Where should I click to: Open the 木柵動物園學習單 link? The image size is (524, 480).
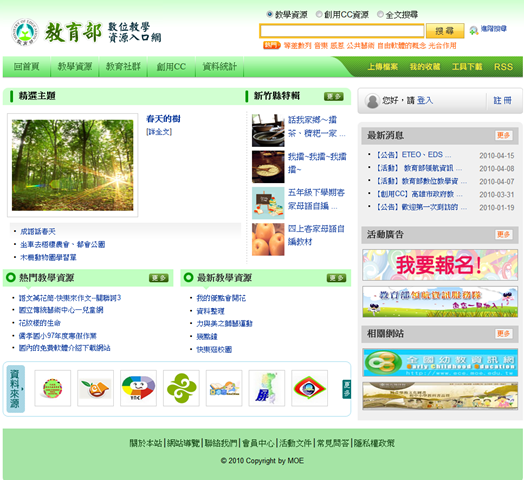pos(48,257)
